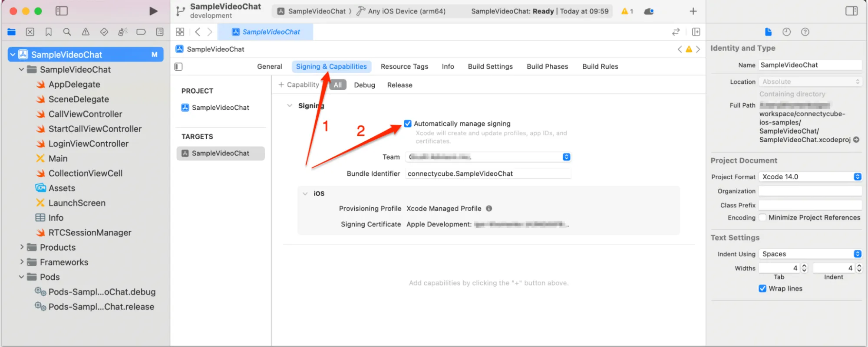Open the project navigator folder icon
Viewport: 868px width, 347px height.
[x=12, y=32]
